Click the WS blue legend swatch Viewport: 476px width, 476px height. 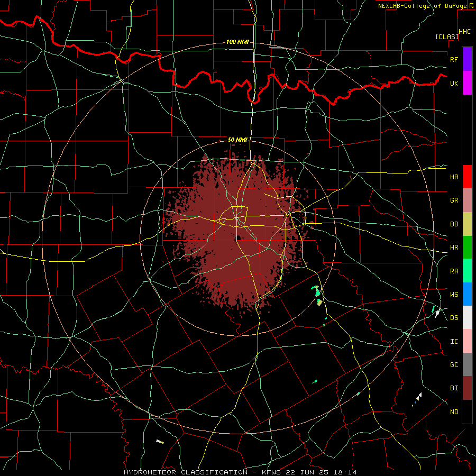[467, 294]
